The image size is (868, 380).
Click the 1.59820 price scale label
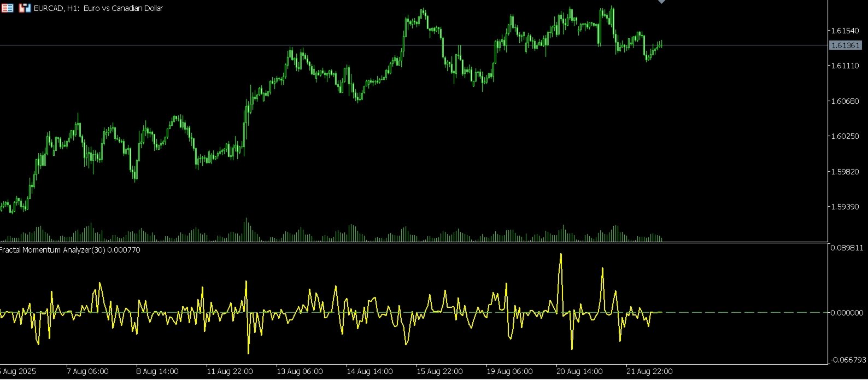tap(845, 172)
